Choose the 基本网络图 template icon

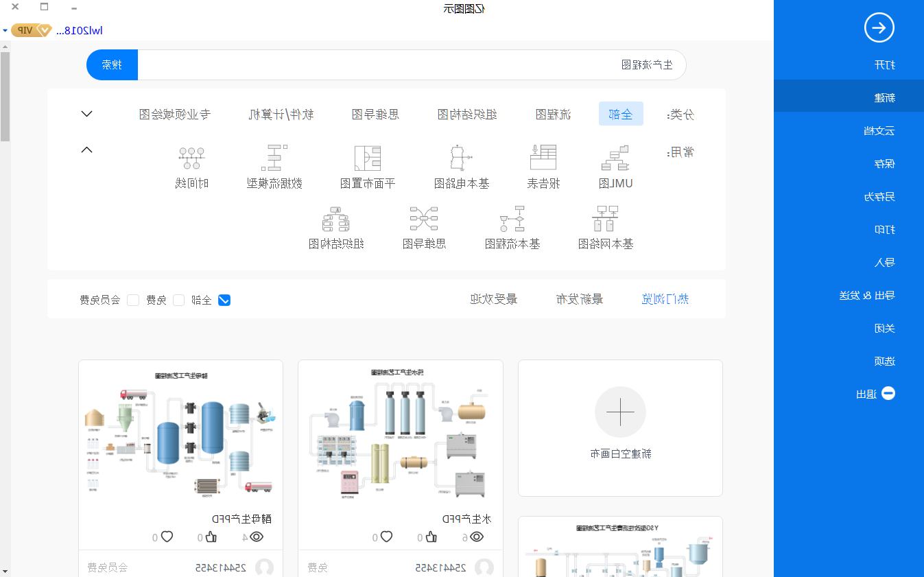(x=605, y=218)
